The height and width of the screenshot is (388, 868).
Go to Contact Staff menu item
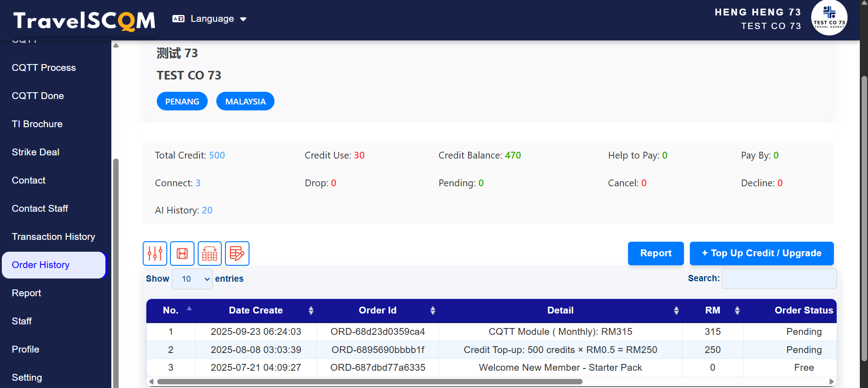[x=40, y=209]
